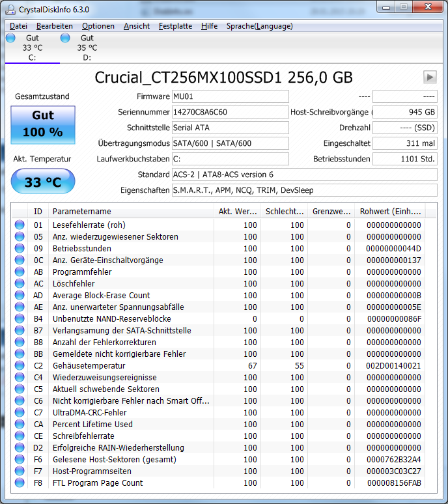Click the CrystalDiskInfo title bar icon
Screen dimensions: 448x504
[10, 10]
